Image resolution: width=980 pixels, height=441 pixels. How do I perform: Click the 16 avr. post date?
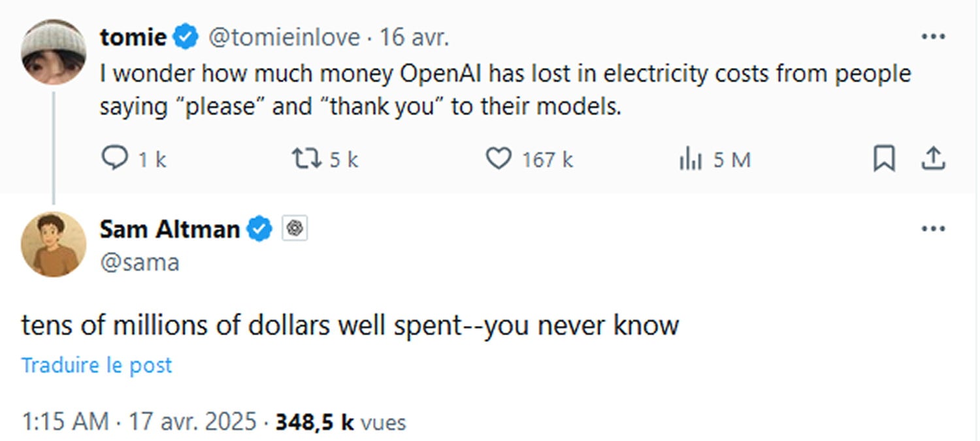pos(414,38)
